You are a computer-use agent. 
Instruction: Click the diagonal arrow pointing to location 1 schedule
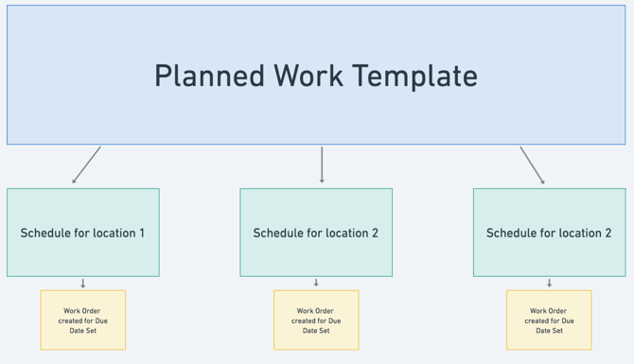click(86, 165)
